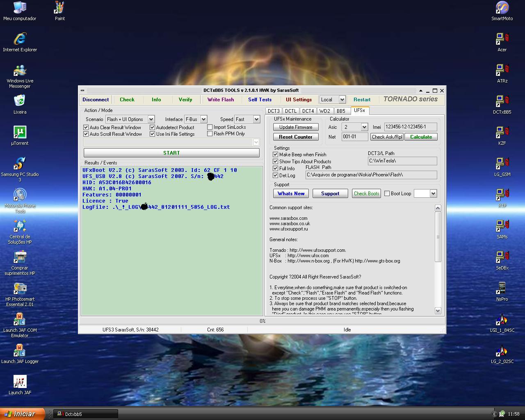Screen dimensions: 525x420
Task: Open the Paint desktop icon
Action: (60, 11)
